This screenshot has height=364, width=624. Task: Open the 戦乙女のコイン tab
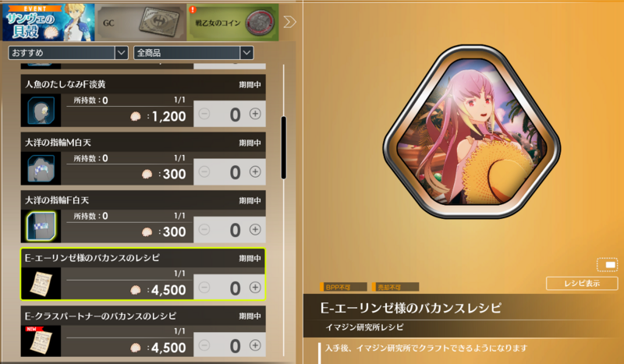[x=232, y=23]
